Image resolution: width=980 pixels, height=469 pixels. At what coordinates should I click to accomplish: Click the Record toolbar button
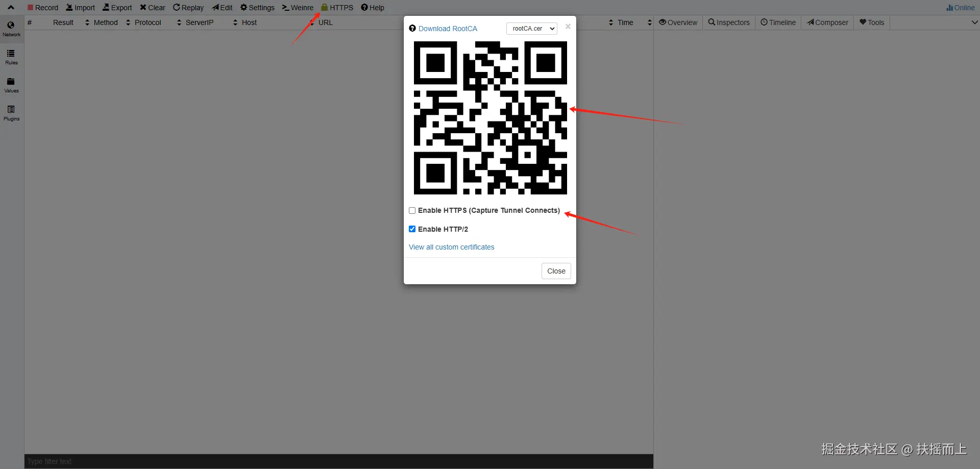tap(43, 8)
